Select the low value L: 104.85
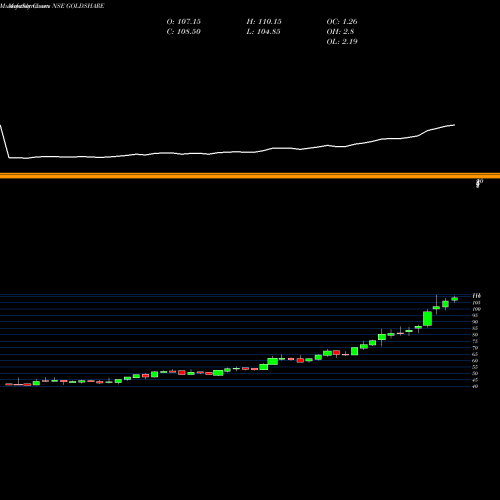The width and height of the screenshot is (500, 500). point(263,32)
